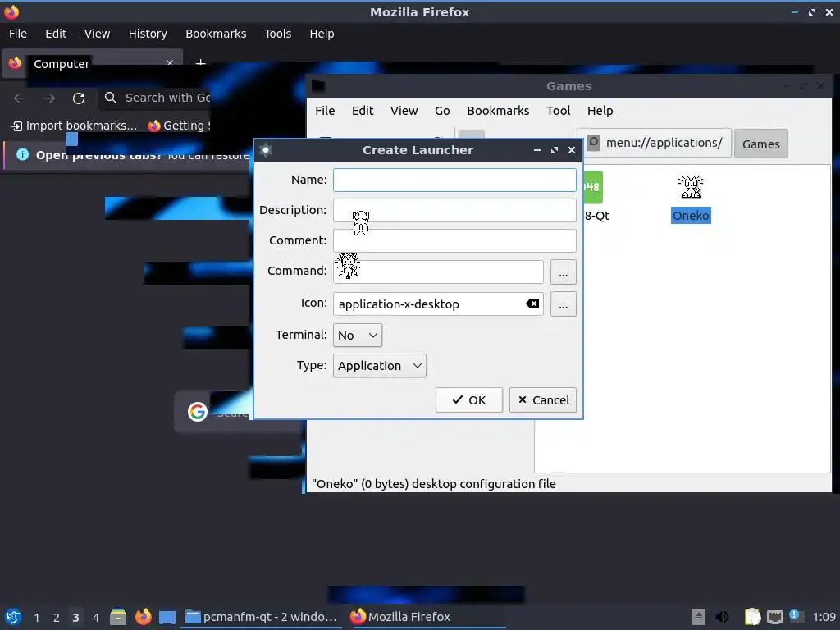Image resolution: width=840 pixels, height=630 pixels.
Task: Launch file manager from the panel
Action: point(118,617)
